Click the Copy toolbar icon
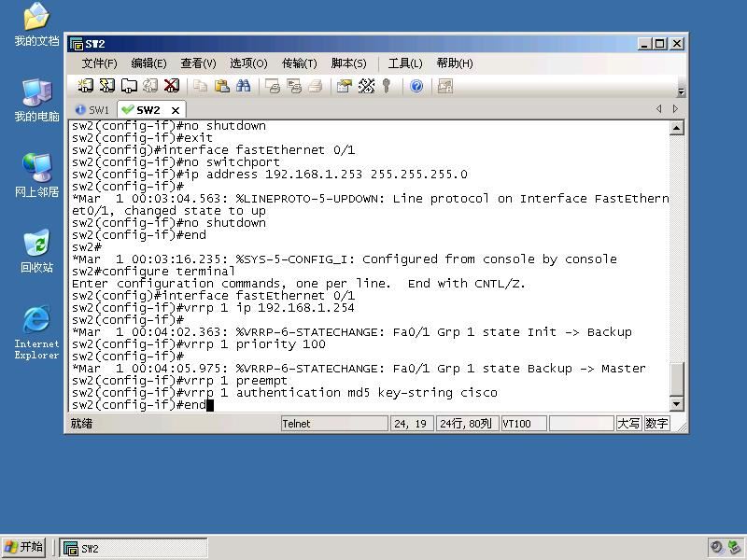The width and height of the screenshot is (747, 560). 200,86
